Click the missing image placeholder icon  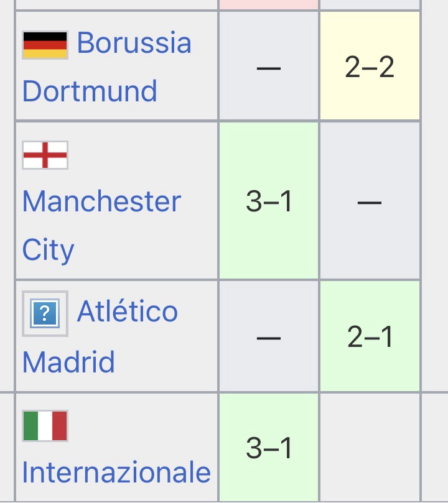[x=45, y=313]
